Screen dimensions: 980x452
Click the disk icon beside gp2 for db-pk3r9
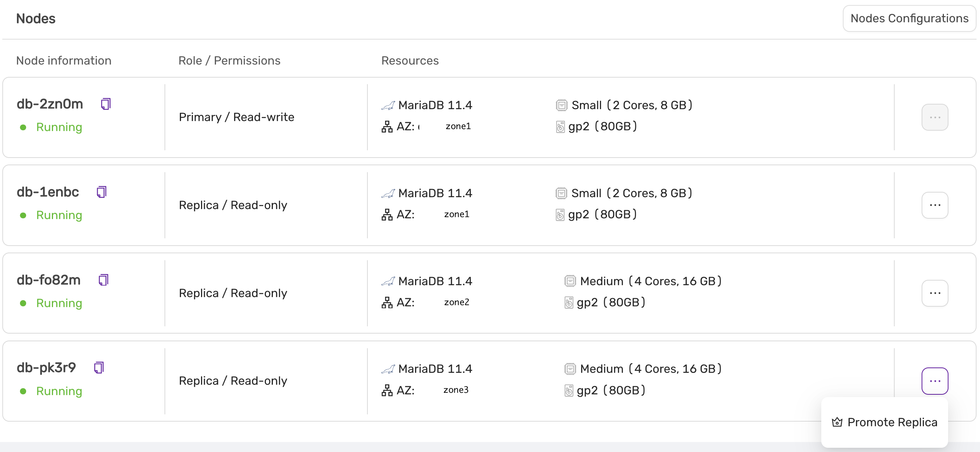[x=569, y=391]
